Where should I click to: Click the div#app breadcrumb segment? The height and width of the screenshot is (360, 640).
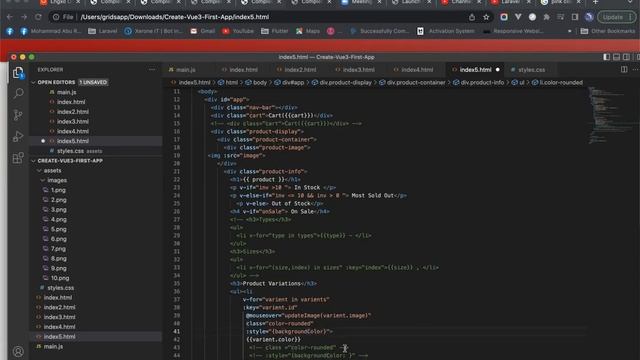[x=289, y=82]
